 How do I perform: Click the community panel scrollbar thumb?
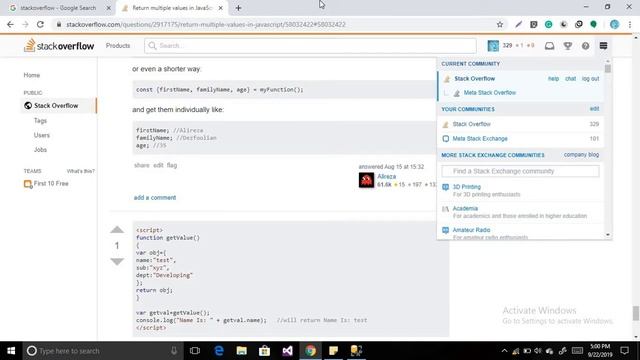coord(608,69)
